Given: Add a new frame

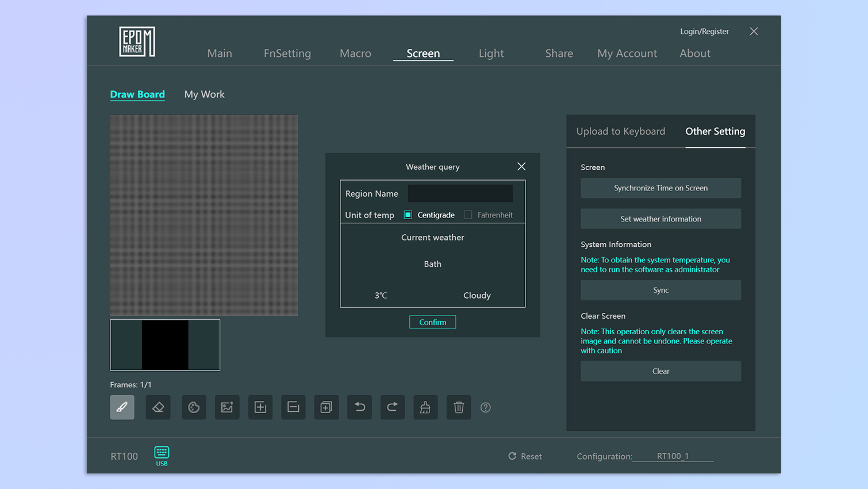Looking at the screenshot, I should pos(260,407).
